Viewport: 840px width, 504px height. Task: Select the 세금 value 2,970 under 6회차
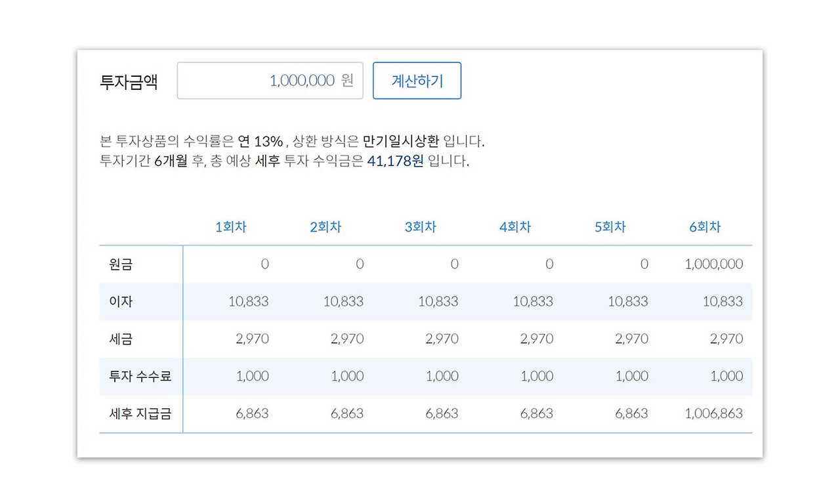[x=727, y=339]
